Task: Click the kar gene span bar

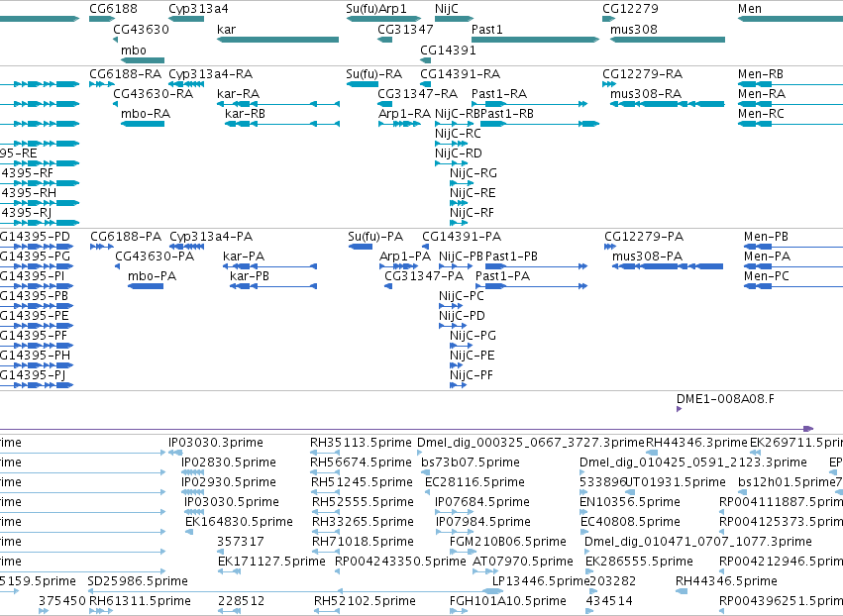Action: 278,40
